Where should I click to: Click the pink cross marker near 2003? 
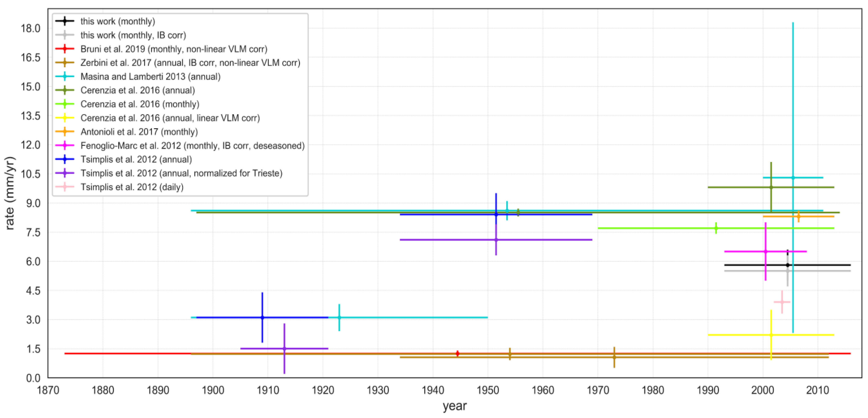point(782,302)
